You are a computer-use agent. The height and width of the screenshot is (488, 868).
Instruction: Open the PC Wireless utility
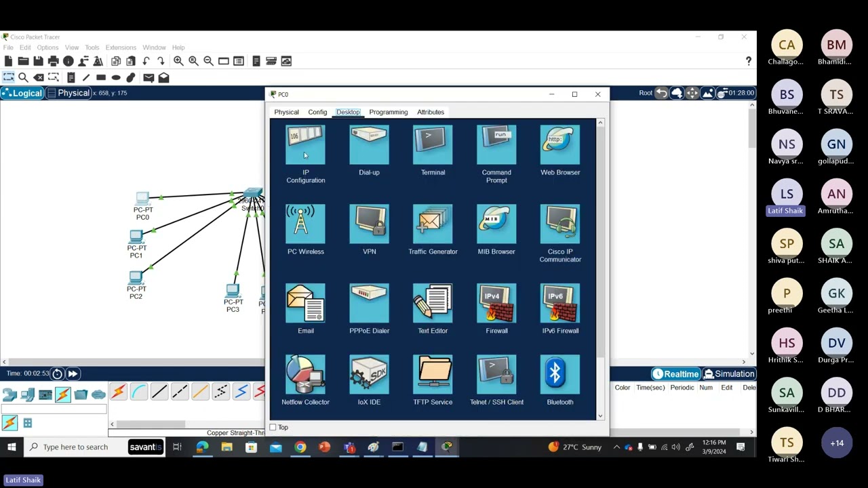coord(305,224)
